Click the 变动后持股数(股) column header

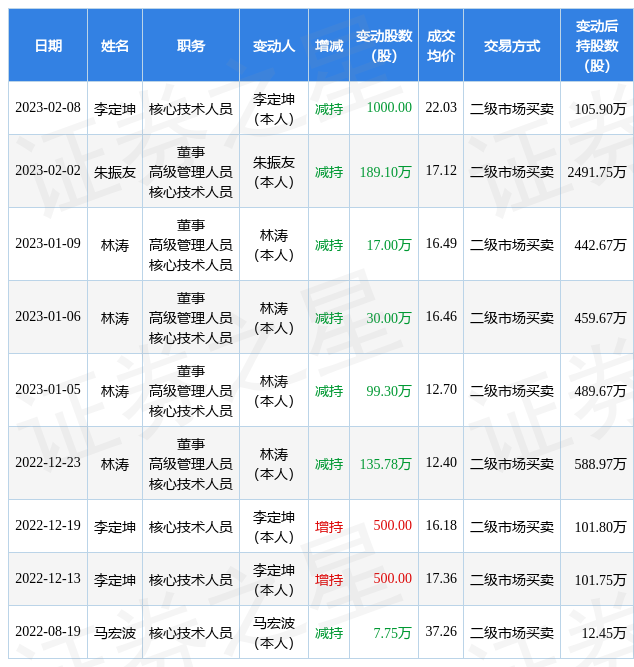[597, 46]
